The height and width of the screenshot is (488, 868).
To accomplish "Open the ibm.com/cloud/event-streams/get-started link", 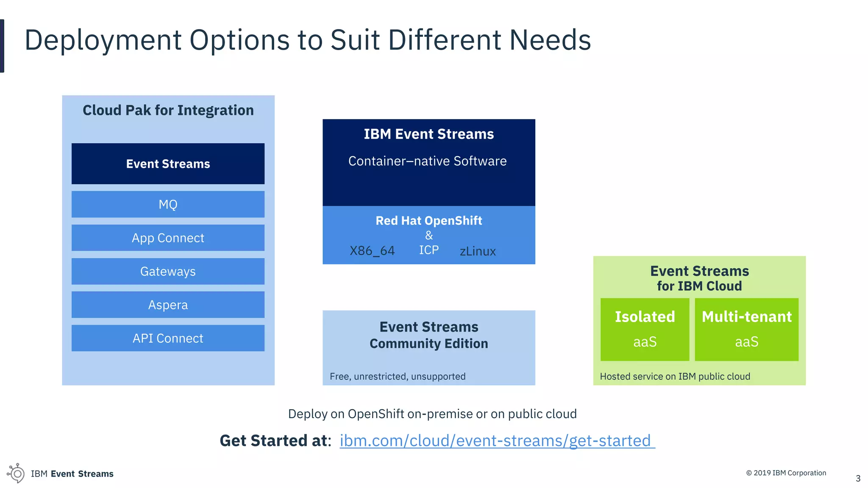I will coord(495,441).
